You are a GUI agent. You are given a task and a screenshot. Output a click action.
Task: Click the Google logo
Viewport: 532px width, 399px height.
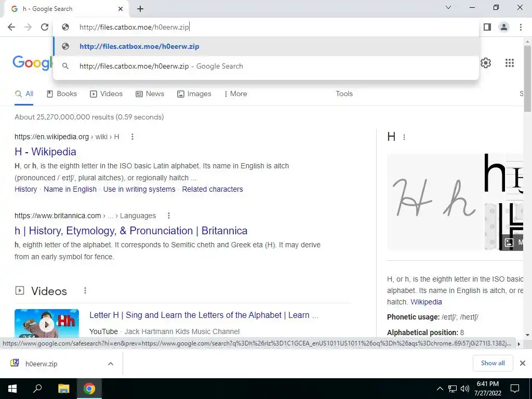(x=33, y=63)
